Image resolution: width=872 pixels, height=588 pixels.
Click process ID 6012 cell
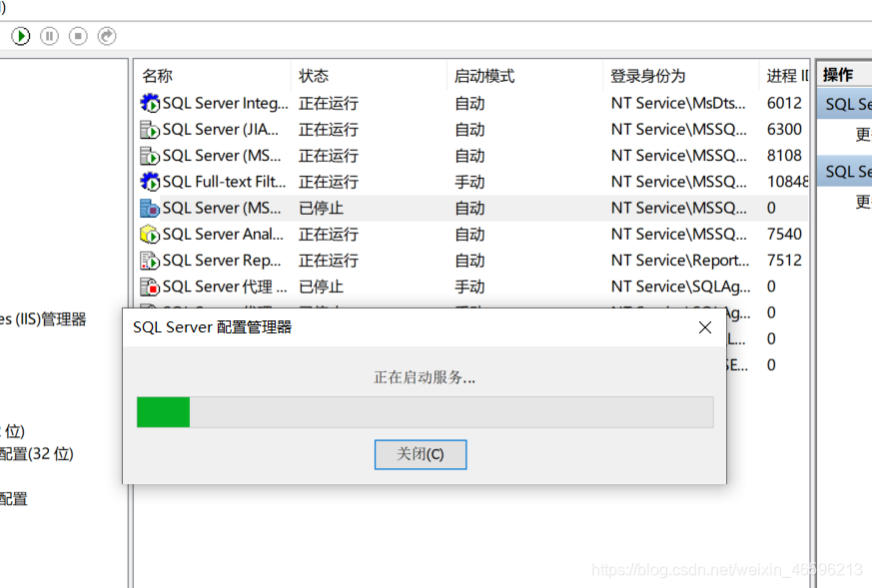click(784, 104)
